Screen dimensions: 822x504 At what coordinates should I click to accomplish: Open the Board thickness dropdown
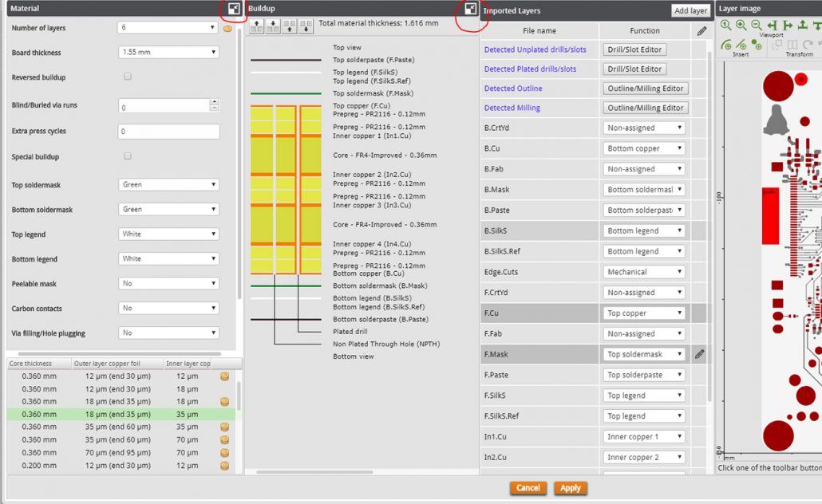(168, 52)
